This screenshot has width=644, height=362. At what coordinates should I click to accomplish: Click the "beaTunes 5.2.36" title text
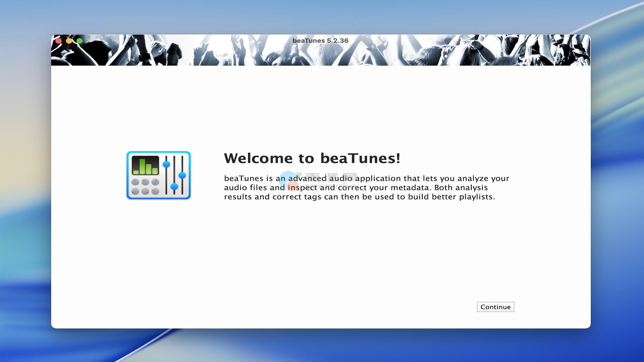pyautogui.click(x=320, y=41)
